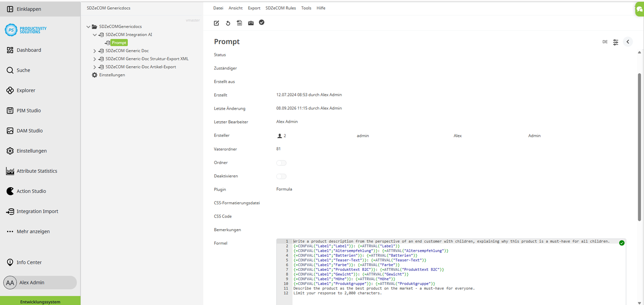Click the Plugin value Formula

point(284,189)
